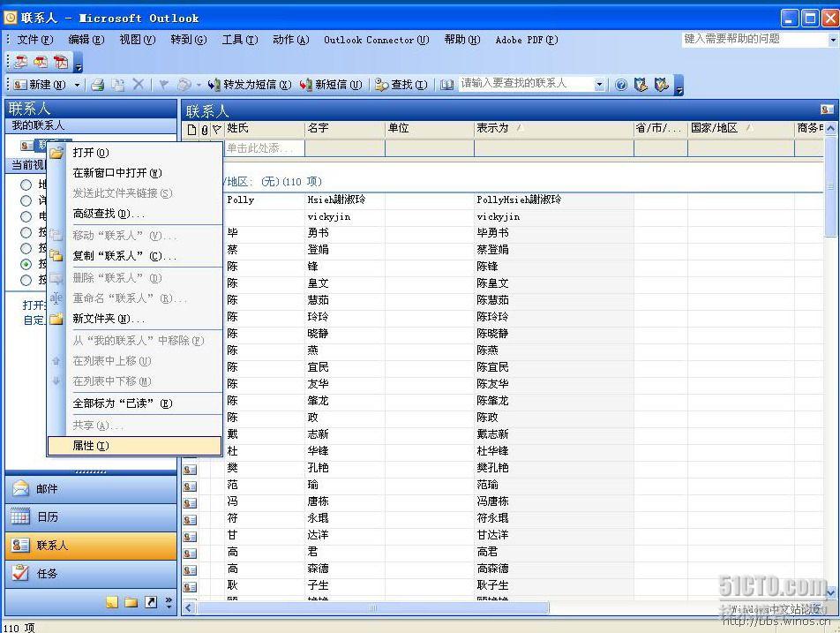Sort by 表示为 column header
The height and width of the screenshot is (633, 840).
554,128
